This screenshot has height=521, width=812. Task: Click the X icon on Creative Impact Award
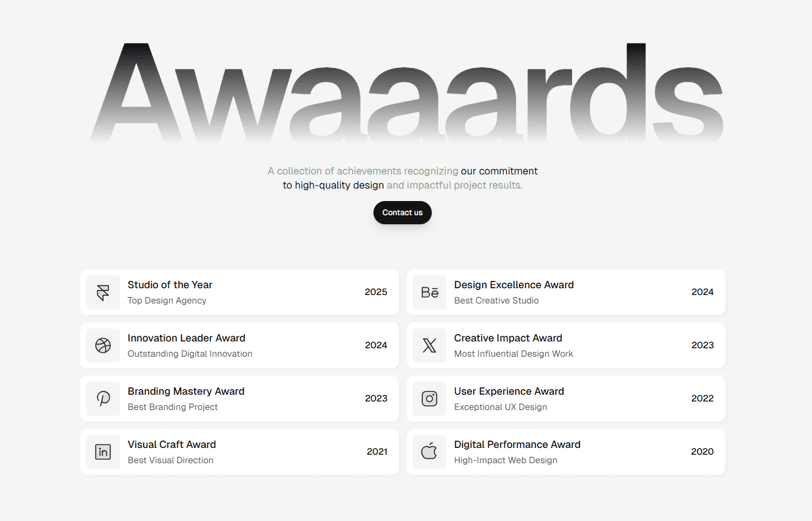429,345
